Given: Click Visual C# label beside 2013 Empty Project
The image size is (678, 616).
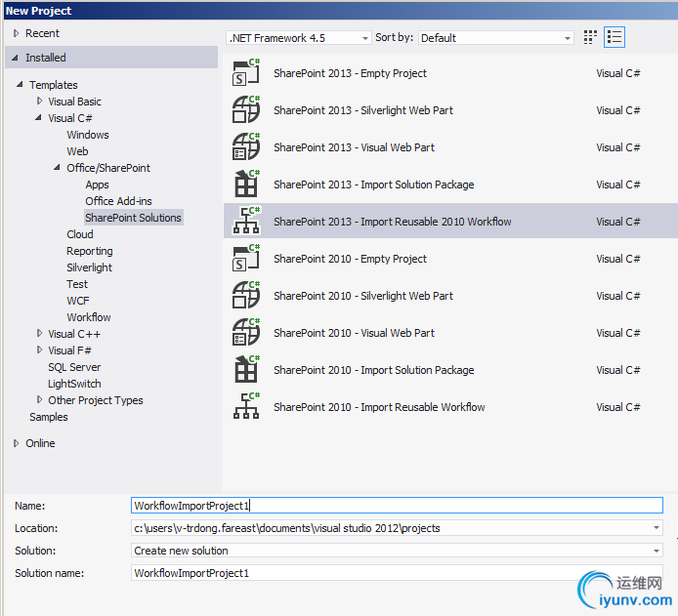Looking at the screenshot, I should (x=617, y=73).
